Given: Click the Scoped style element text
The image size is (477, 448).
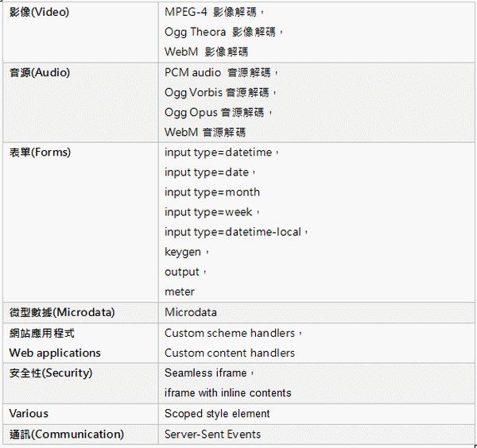Looking at the screenshot, I should click(217, 414).
